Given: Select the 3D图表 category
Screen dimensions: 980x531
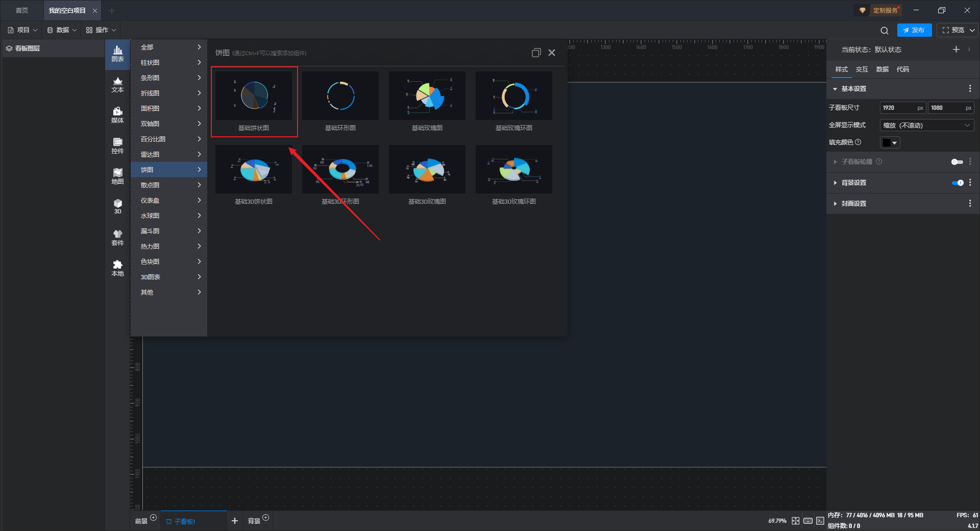Looking at the screenshot, I should [x=169, y=277].
